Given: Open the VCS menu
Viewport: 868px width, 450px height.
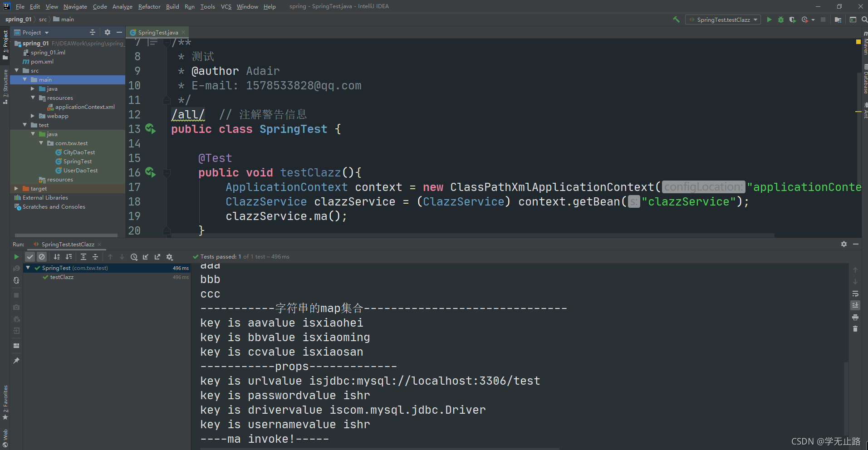Looking at the screenshot, I should (226, 6).
